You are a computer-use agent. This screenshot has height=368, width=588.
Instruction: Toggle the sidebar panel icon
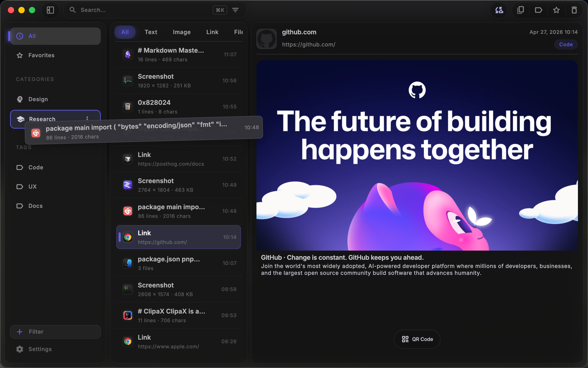click(50, 10)
